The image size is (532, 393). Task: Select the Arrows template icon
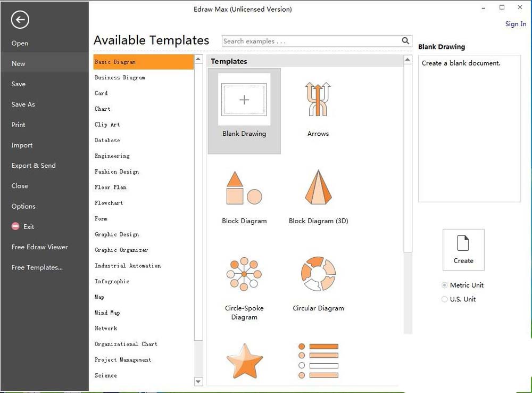tap(318, 99)
